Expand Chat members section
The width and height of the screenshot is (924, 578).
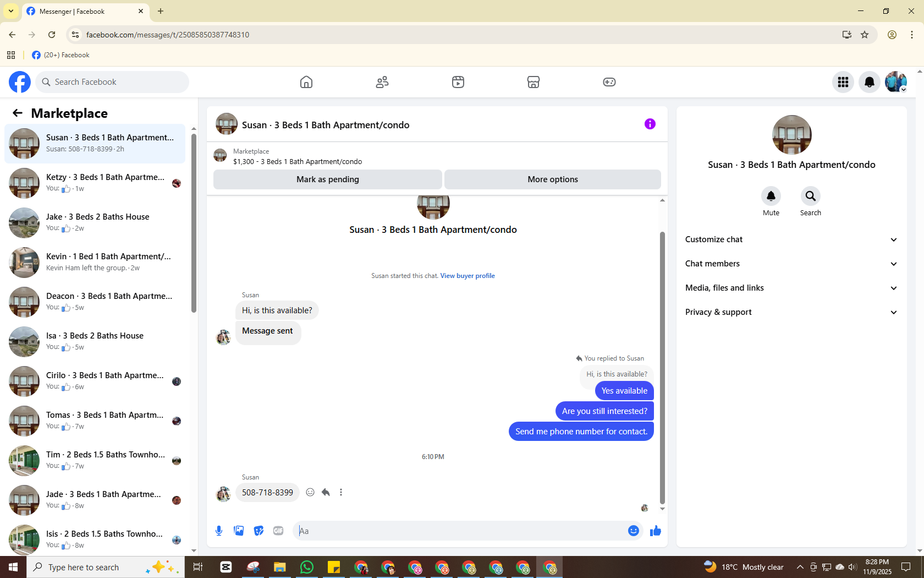point(791,264)
